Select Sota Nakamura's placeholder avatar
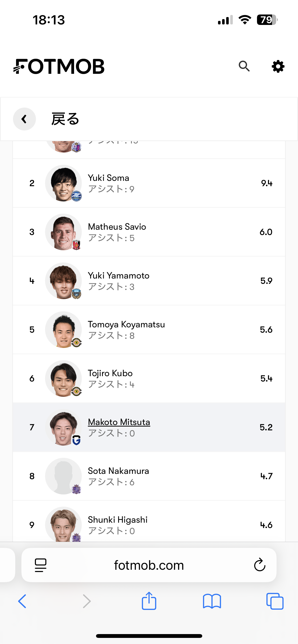 tap(63, 476)
